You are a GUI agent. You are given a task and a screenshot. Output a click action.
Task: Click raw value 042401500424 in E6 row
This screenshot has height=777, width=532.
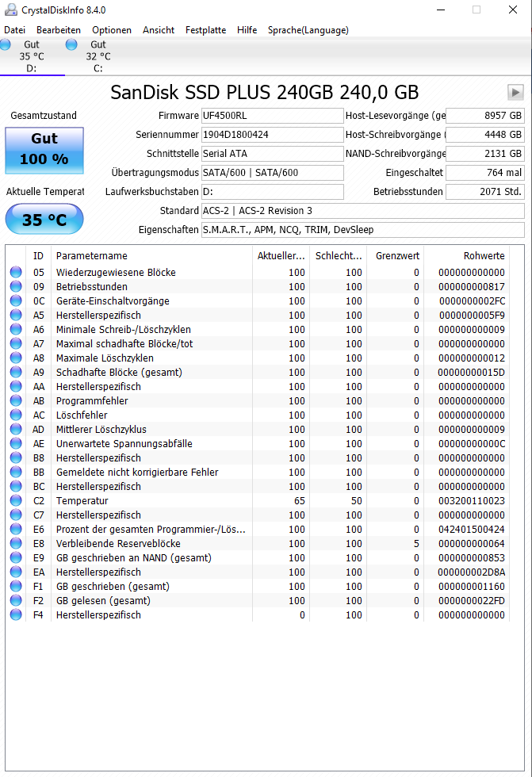[x=472, y=530]
